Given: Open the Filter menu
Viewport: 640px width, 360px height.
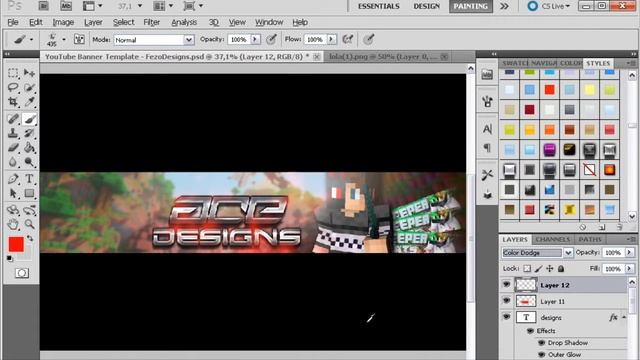Looking at the screenshot, I should [x=151, y=22].
